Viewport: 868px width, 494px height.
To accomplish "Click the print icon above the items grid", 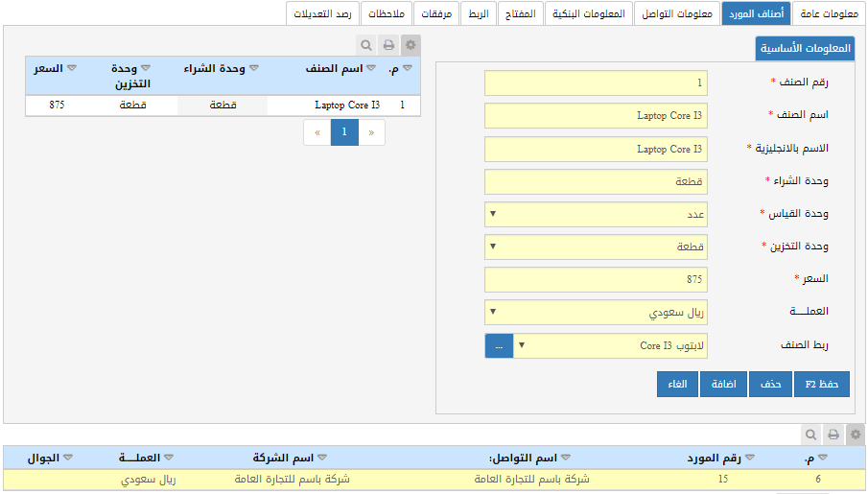I will click(388, 45).
